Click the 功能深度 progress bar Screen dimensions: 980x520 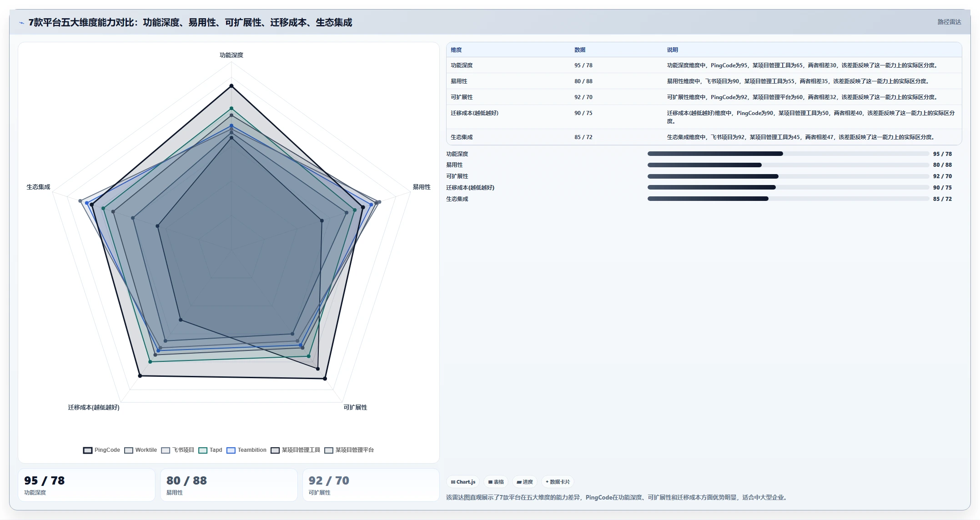tap(788, 154)
